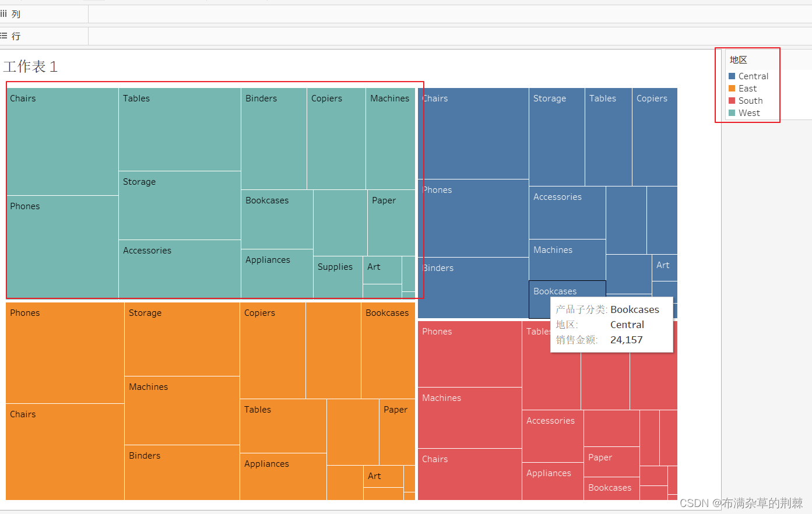Click the Central legend label
The height and width of the screenshot is (514, 812).
(x=753, y=76)
